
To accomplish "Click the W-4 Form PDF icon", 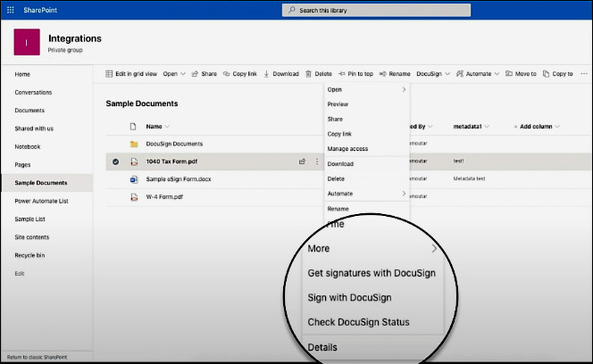I will tap(134, 197).
